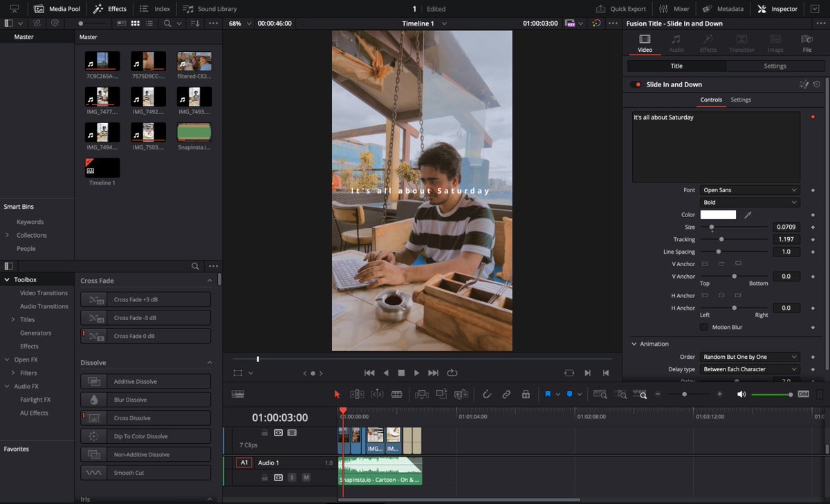The image size is (830, 504).
Task: Activate the Trim Edit Mode tool
Action: (x=357, y=394)
